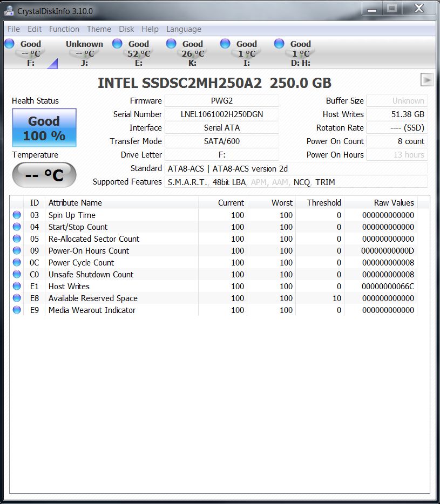
Task: Open the Language menu
Action: point(184,29)
